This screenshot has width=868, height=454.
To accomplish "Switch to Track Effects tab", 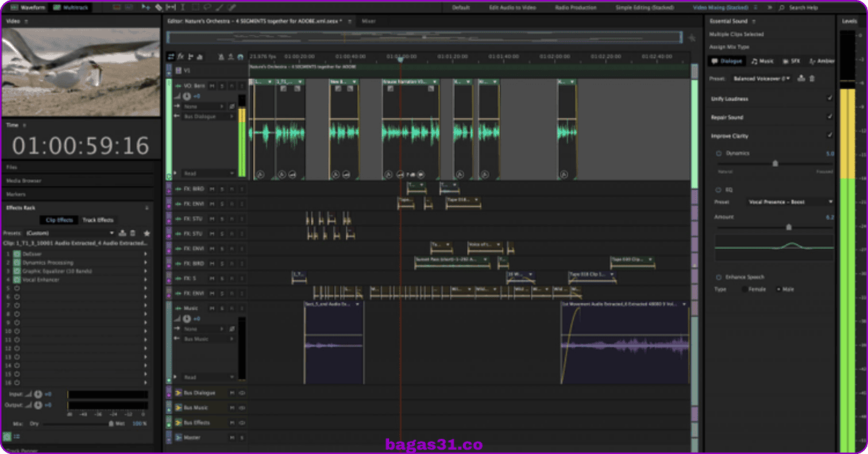I will pyautogui.click(x=98, y=220).
